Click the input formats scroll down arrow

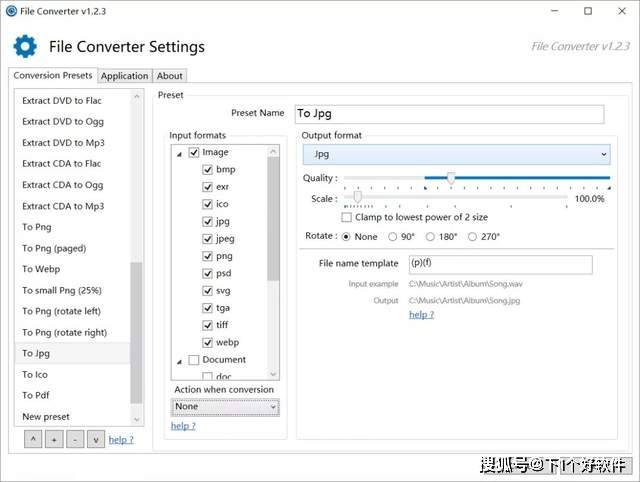273,374
